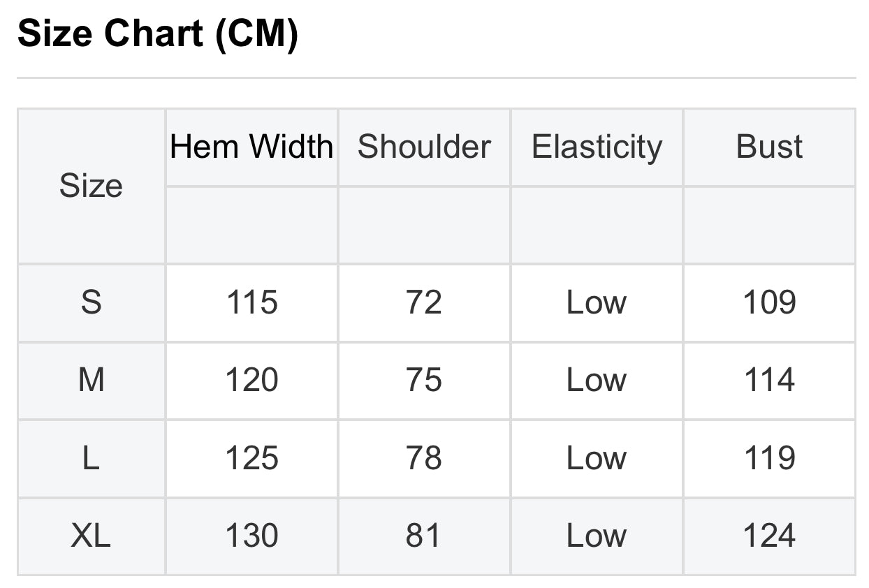Click the S size row label
Viewport: 869px width, 588px height.
click(91, 303)
